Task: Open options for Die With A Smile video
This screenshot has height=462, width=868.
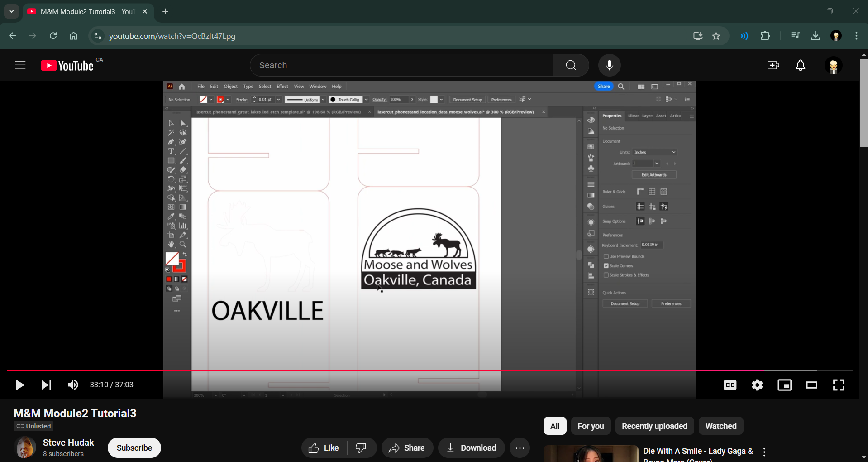Action: (764, 452)
